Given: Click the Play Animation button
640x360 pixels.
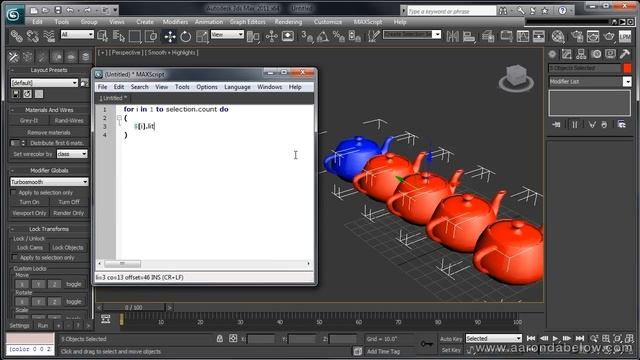Looking at the screenshot, I should (x=555, y=338).
